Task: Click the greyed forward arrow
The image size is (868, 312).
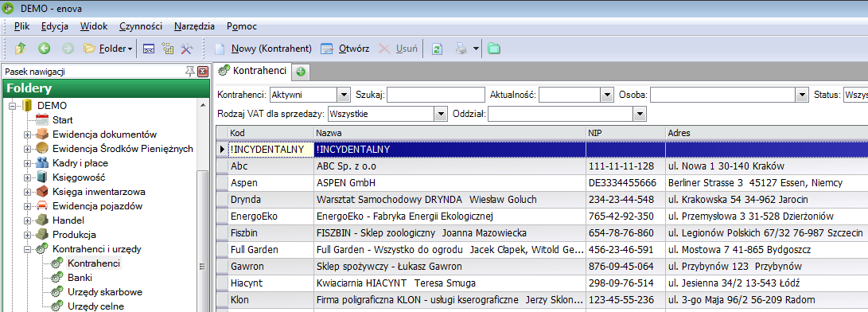Action: coord(68,49)
